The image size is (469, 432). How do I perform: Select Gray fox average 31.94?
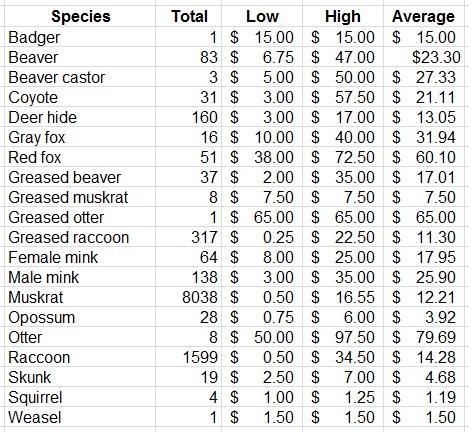[423, 137]
